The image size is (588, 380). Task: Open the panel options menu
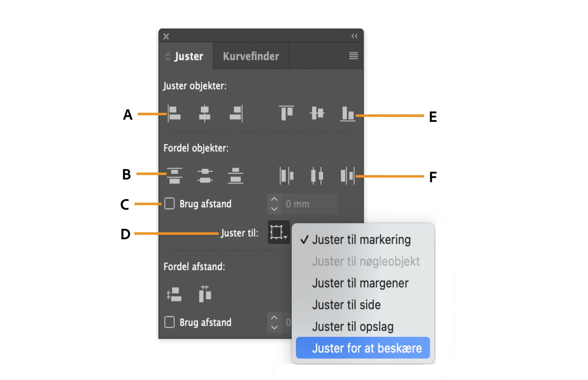click(353, 56)
